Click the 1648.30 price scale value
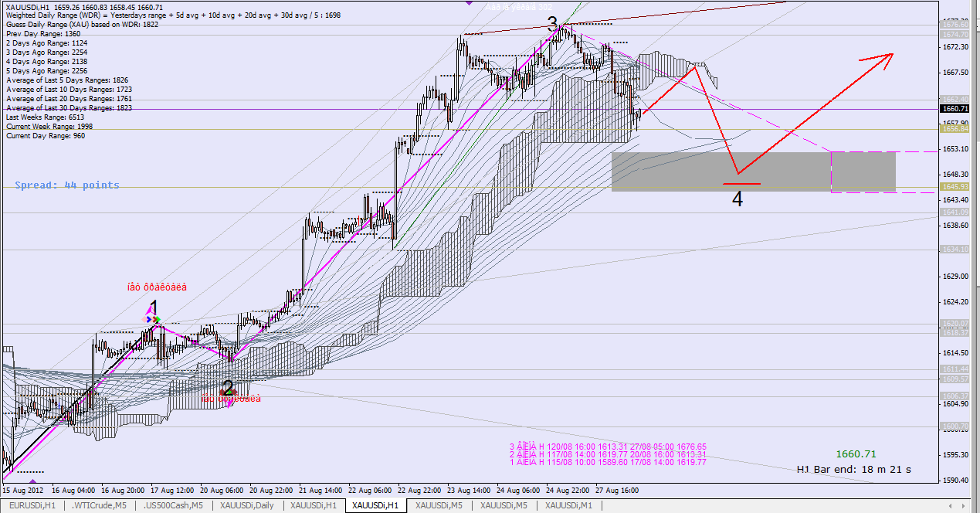The width and height of the screenshot is (980, 513). point(956,175)
